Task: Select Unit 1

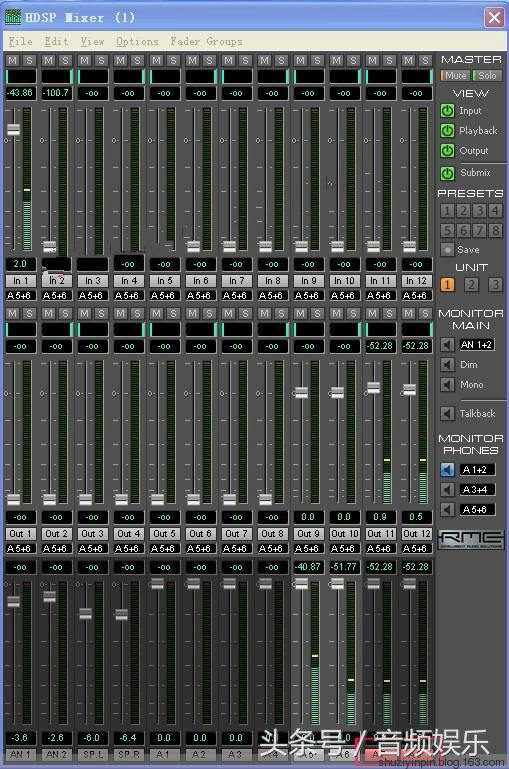Action: (447, 285)
